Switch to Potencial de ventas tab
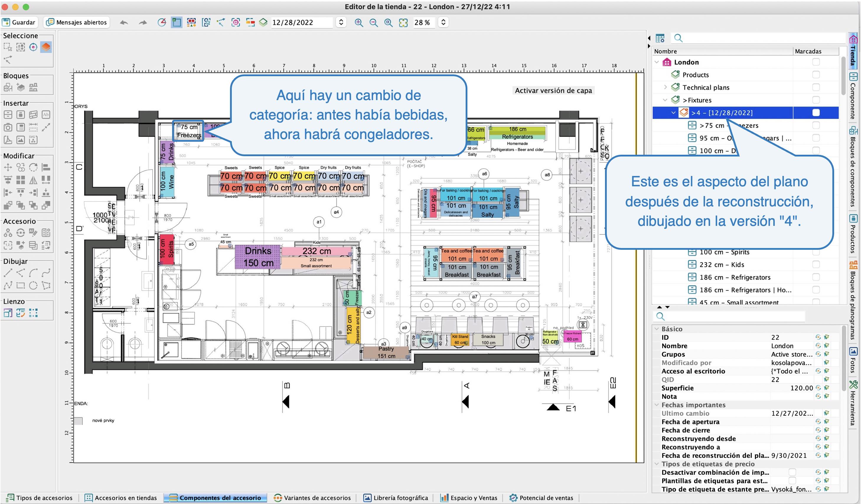861x504 pixels. 542,498
